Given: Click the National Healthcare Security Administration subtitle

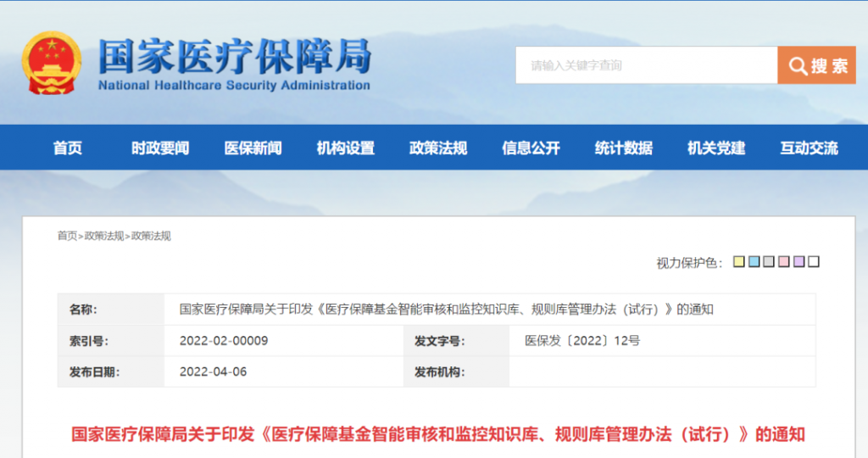Looking at the screenshot, I should tap(234, 86).
